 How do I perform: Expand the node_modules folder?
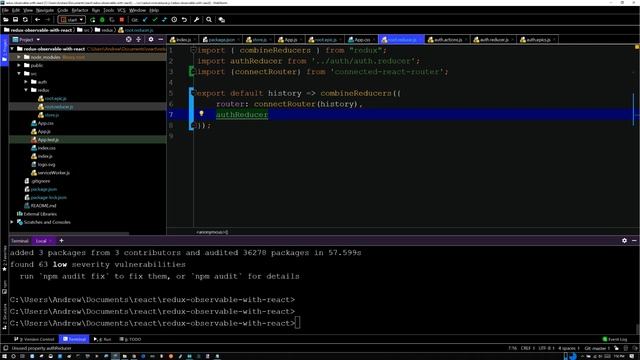tap(19, 57)
